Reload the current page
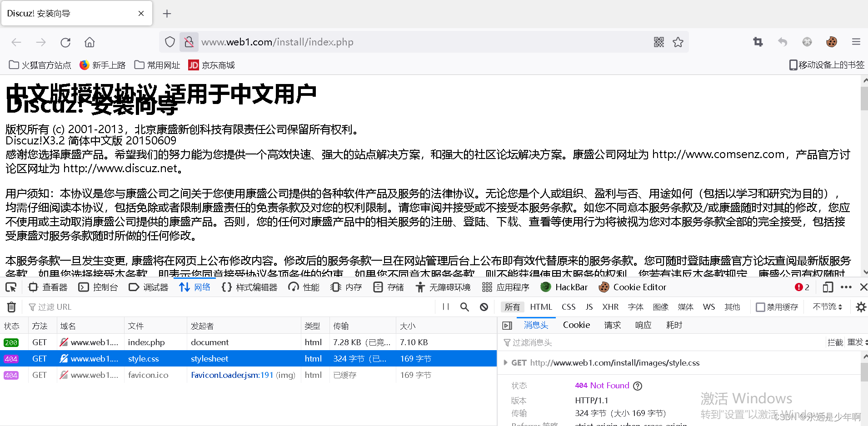Image resolution: width=868 pixels, height=426 pixels. click(x=65, y=42)
